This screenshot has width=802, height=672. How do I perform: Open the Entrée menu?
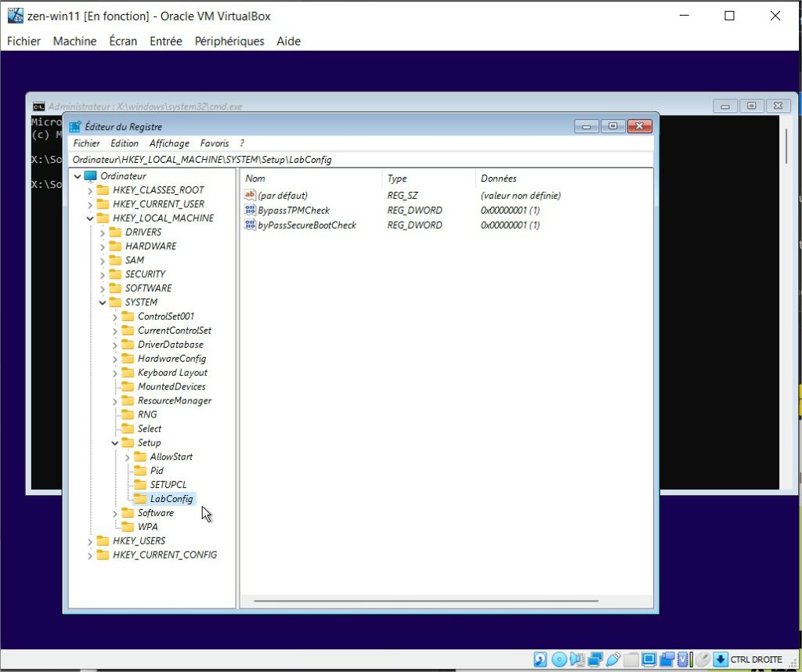pyautogui.click(x=166, y=41)
